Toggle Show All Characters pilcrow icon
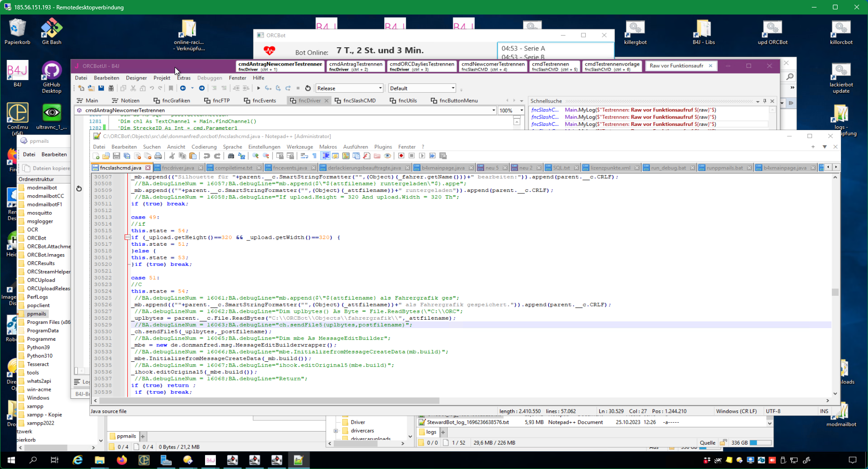Screen dimensions: 868x469 click(315, 156)
